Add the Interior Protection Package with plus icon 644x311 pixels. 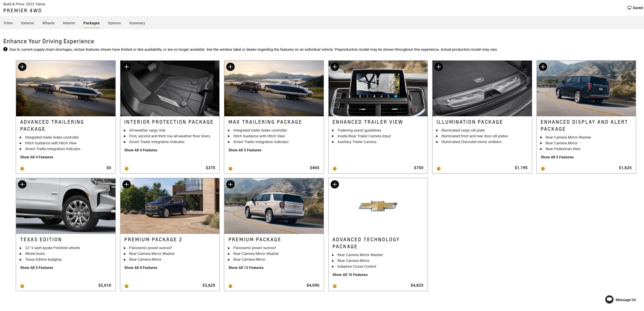pos(127,67)
